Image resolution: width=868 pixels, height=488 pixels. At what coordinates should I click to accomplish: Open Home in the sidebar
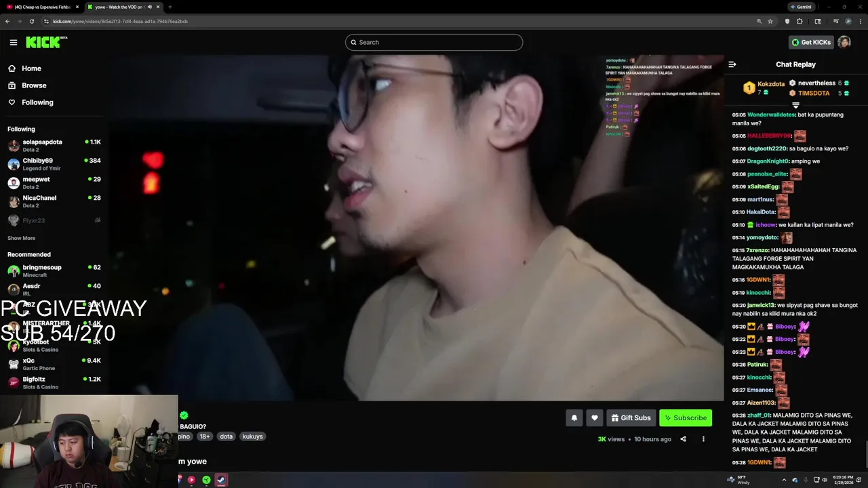[x=31, y=68]
